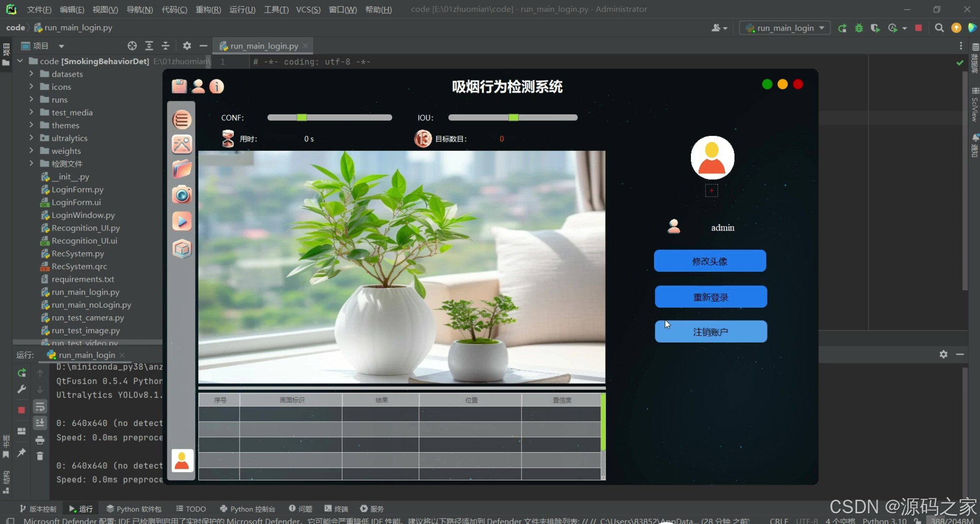Click the 修改头像 button
This screenshot has width=980, height=524.
(x=710, y=261)
